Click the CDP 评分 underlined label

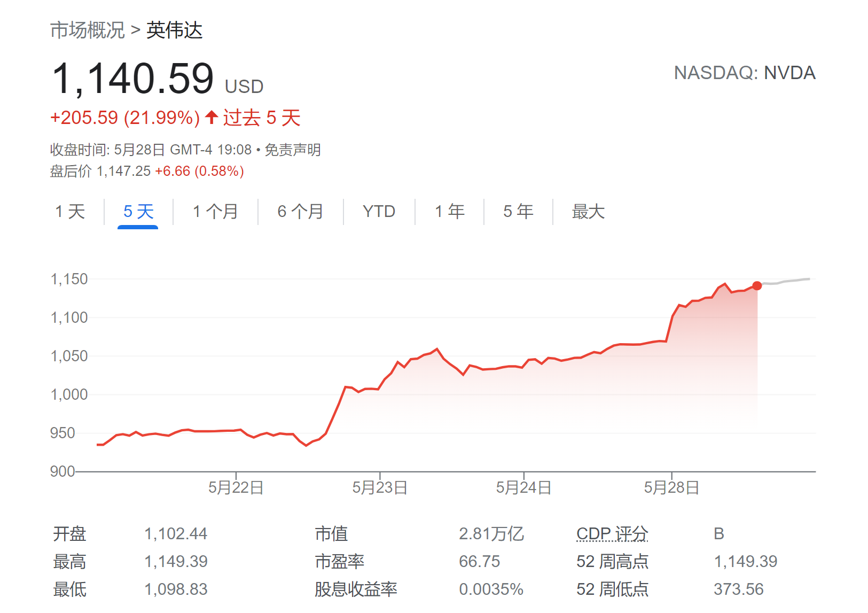coord(612,533)
